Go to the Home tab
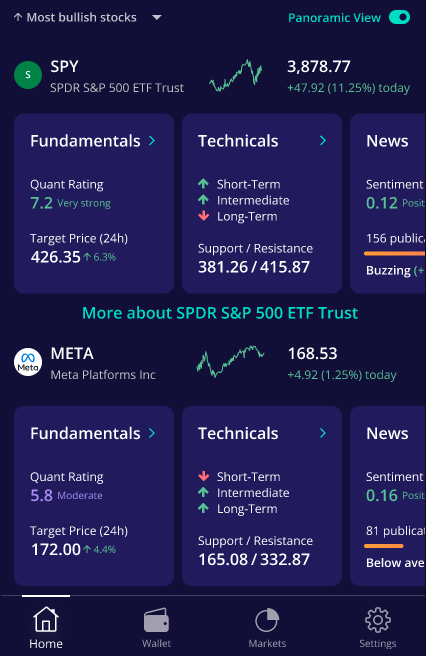Image resolution: width=426 pixels, height=656 pixels. [x=46, y=628]
